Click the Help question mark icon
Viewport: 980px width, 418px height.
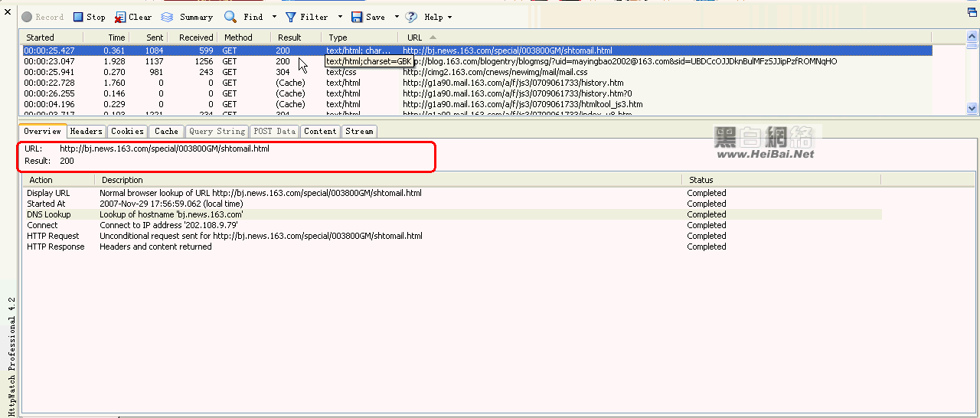[412, 17]
